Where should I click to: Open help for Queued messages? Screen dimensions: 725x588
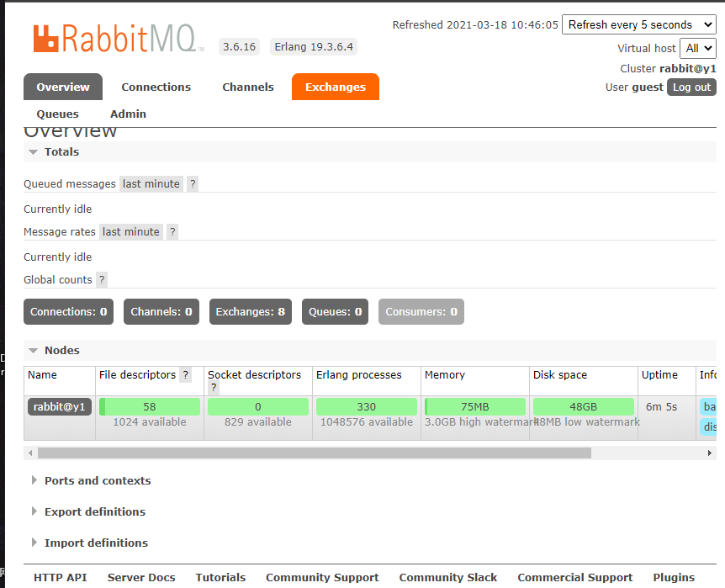point(193,183)
